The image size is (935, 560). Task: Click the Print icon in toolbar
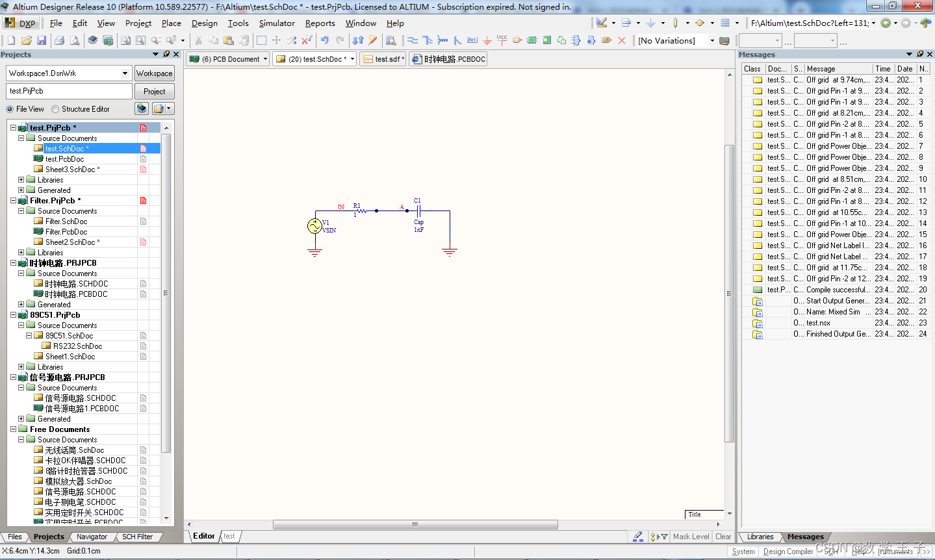(59, 40)
